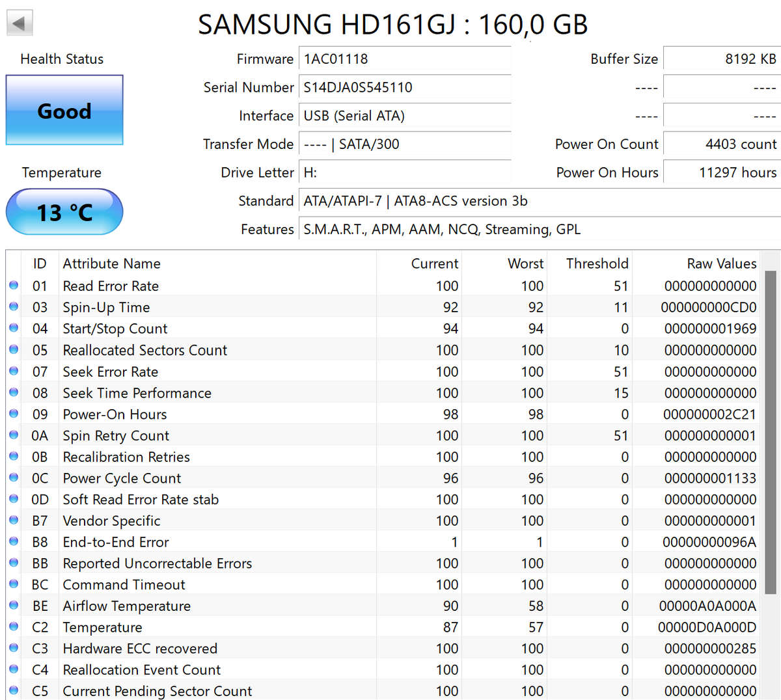Viewport: 781px width, 700px height.
Task: Click the Serial Number field
Action: (404, 87)
